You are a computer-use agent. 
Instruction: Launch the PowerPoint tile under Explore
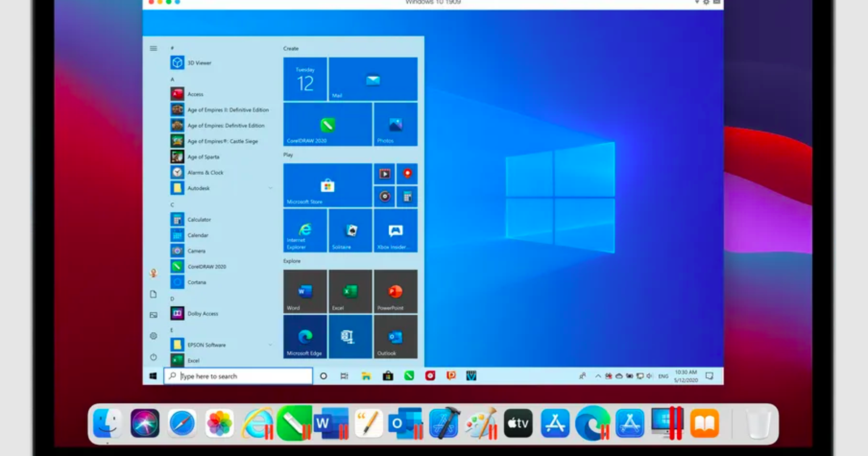[x=395, y=291]
